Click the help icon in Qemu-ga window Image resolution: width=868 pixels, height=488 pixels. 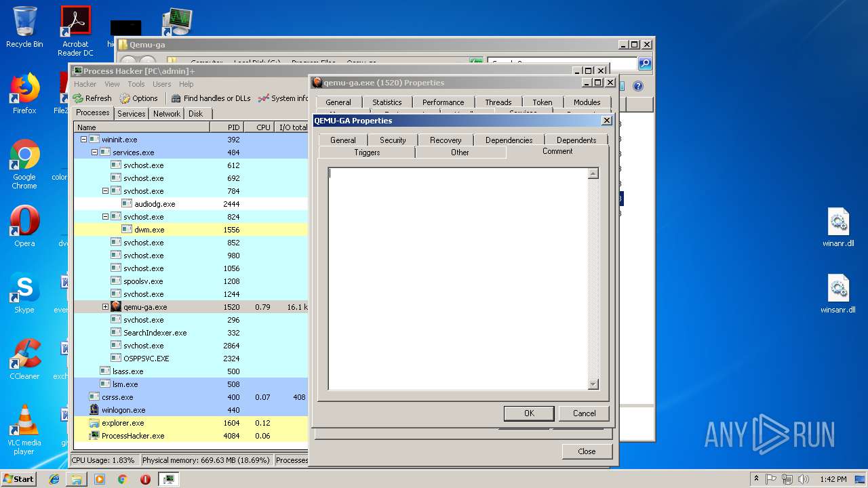637,86
